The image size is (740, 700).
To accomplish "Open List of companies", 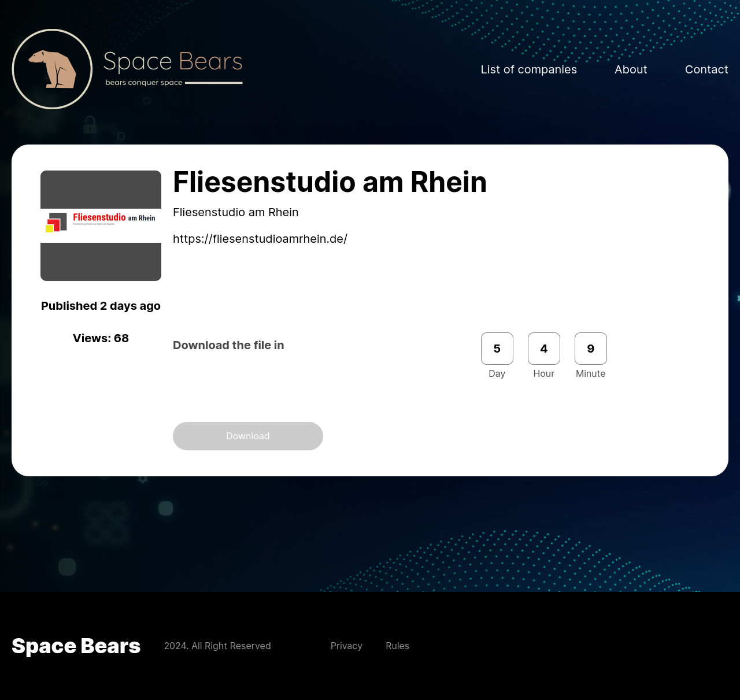I will coord(528,69).
